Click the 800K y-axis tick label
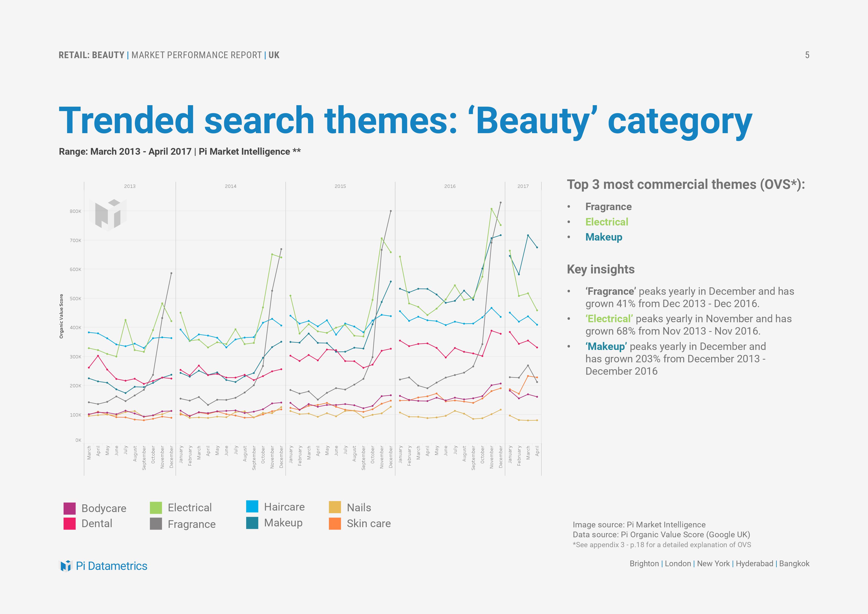This screenshot has width=868, height=614. point(75,211)
